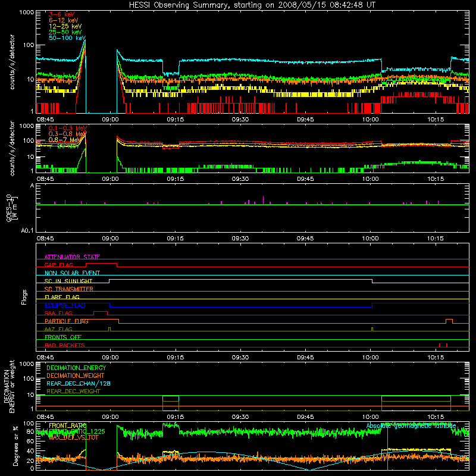
Task: Select the cyan 50-100 keV legend label
Action: pyautogui.click(x=67, y=38)
